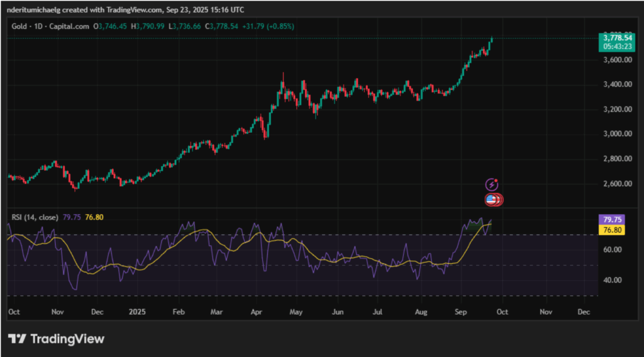Click the 3,600.00 price axis label
Screen dimensions: 644x357
618,60
